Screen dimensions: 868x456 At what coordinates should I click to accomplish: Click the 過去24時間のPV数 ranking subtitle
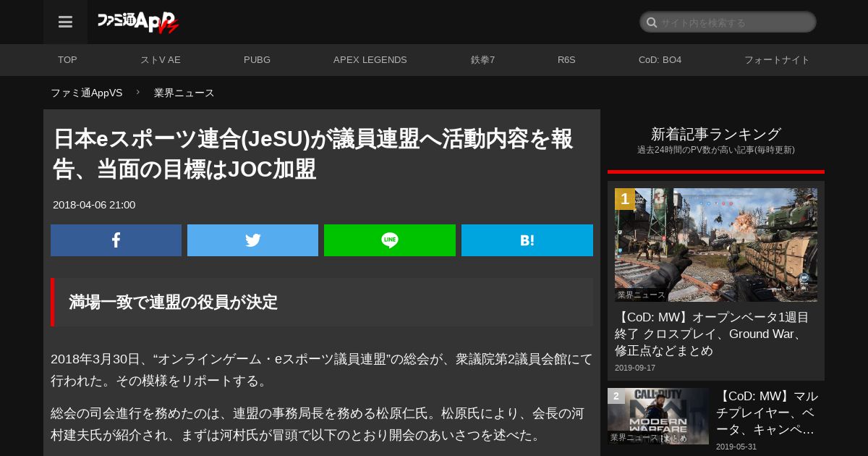(716, 150)
